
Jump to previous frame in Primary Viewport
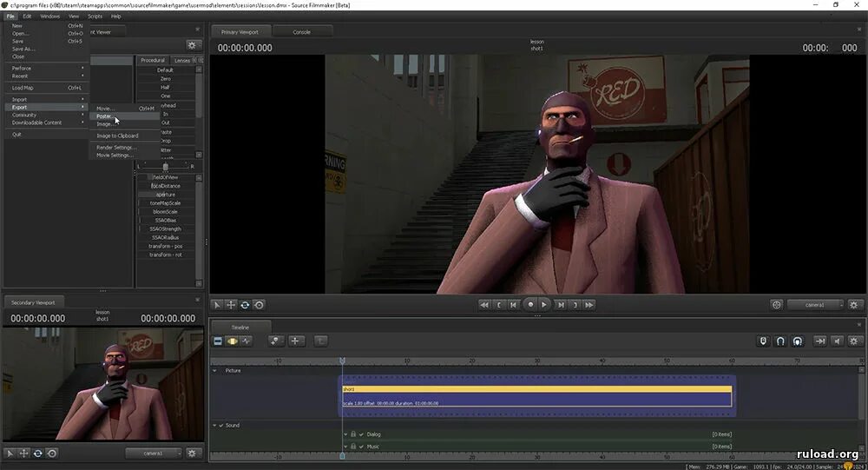(514, 305)
